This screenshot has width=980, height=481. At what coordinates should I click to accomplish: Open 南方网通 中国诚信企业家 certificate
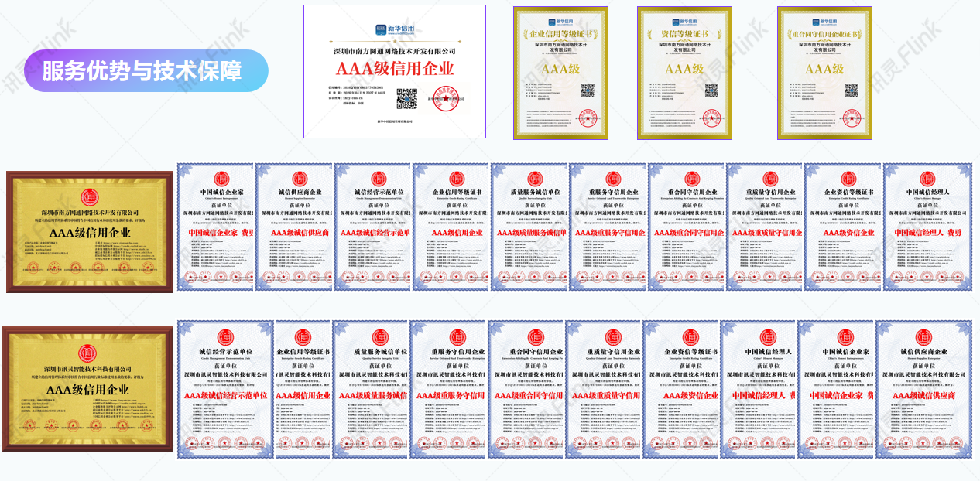pos(215,227)
